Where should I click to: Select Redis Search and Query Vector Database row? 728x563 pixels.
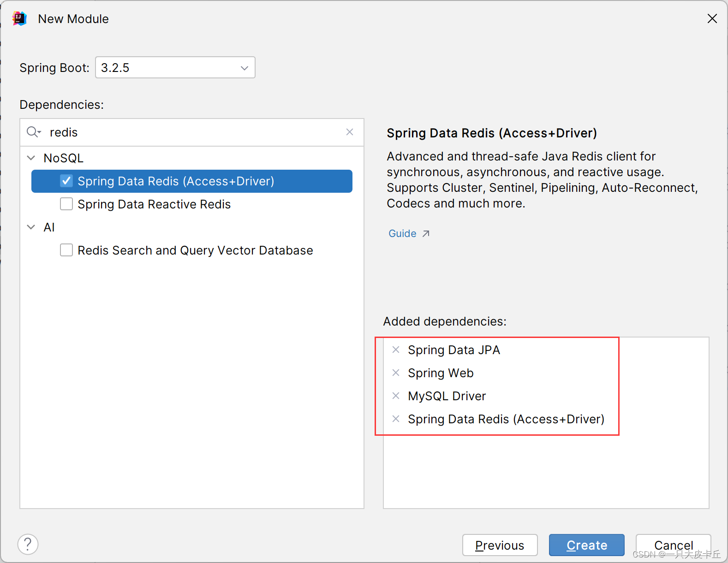point(192,250)
